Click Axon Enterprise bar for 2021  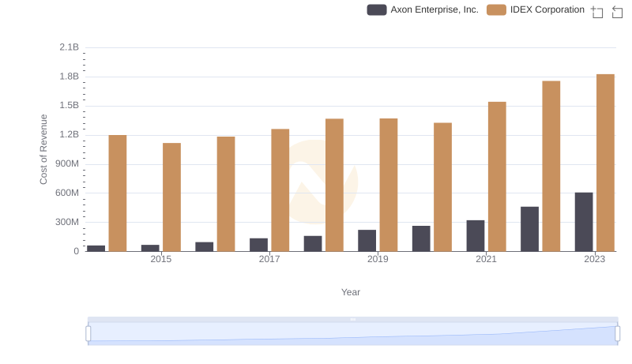click(x=476, y=235)
